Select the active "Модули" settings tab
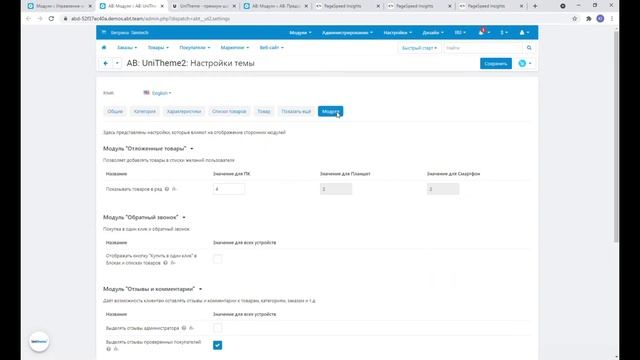This screenshot has height=360, width=640. click(x=331, y=111)
